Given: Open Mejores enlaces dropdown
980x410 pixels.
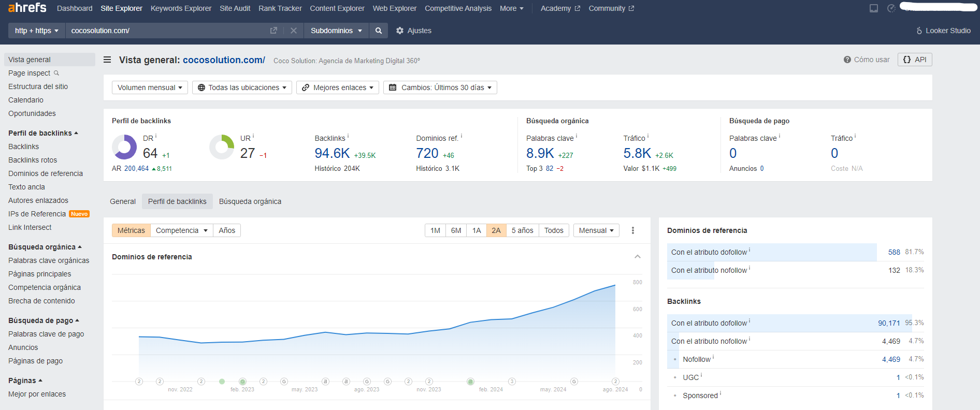Looking at the screenshot, I should tap(338, 87).
